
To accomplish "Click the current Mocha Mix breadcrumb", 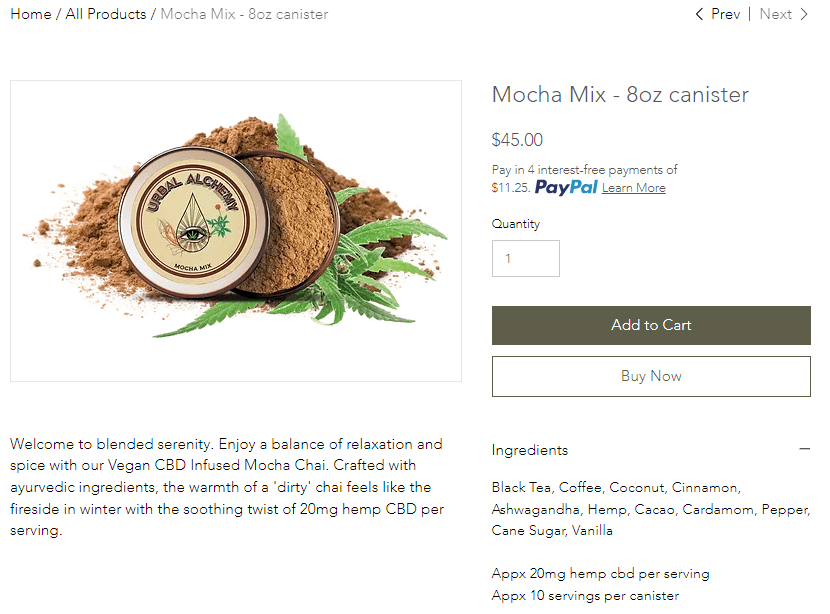I will pos(244,14).
